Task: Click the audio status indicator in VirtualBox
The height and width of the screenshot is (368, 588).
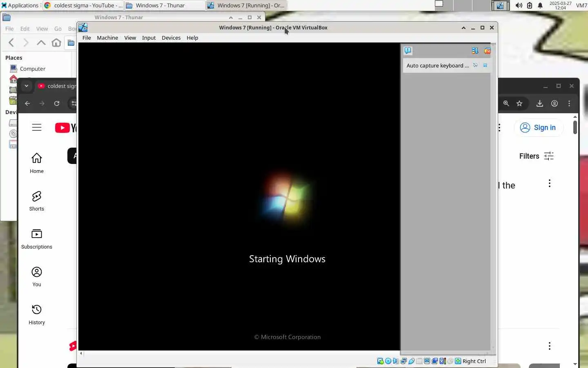Action: [396, 361]
